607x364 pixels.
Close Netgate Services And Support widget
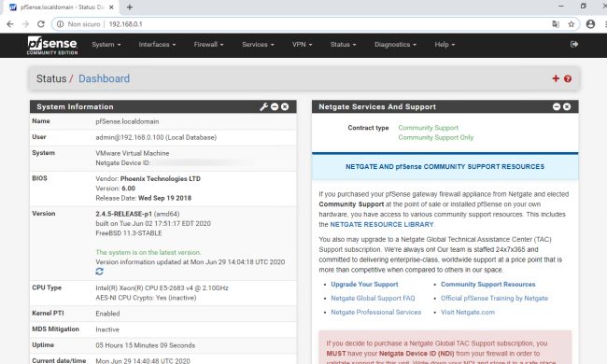pyautogui.click(x=567, y=106)
